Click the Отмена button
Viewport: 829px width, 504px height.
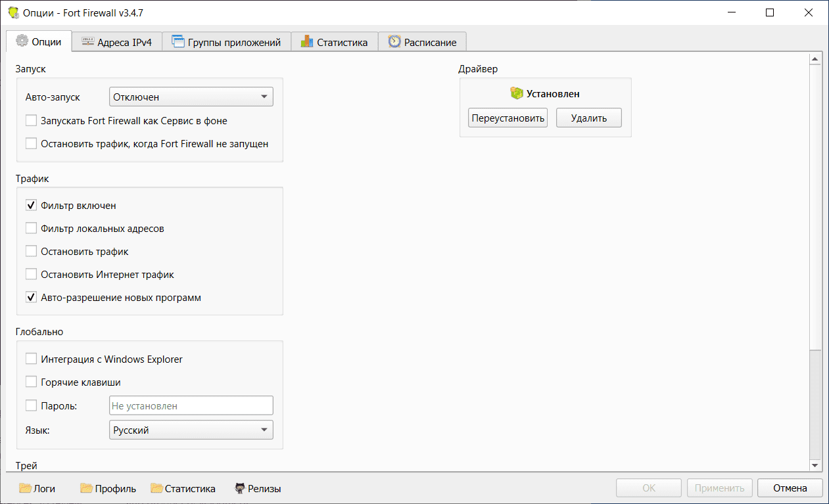790,488
